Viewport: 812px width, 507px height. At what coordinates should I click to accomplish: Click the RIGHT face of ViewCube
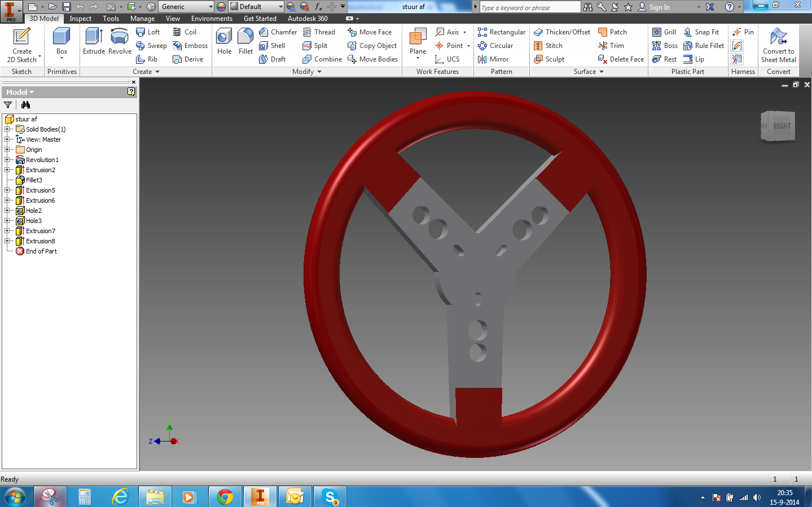click(x=782, y=126)
